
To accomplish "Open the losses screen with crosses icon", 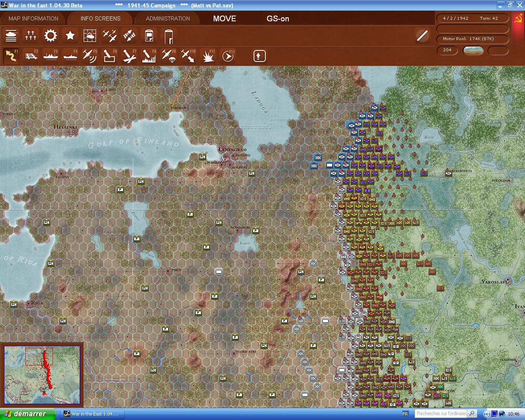I will tap(31, 36).
